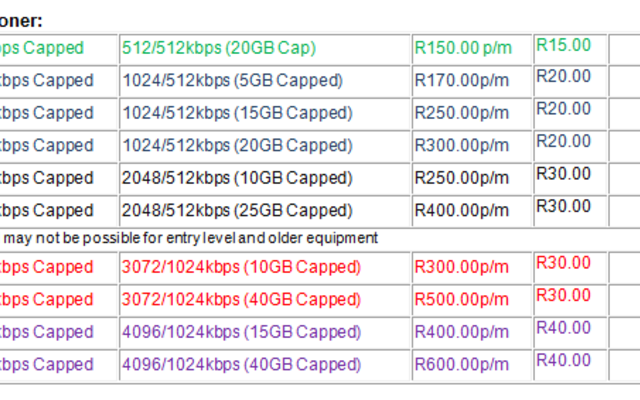640x400 pixels.
Task: Click the entry level equipment note text
Action: [190, 238]
